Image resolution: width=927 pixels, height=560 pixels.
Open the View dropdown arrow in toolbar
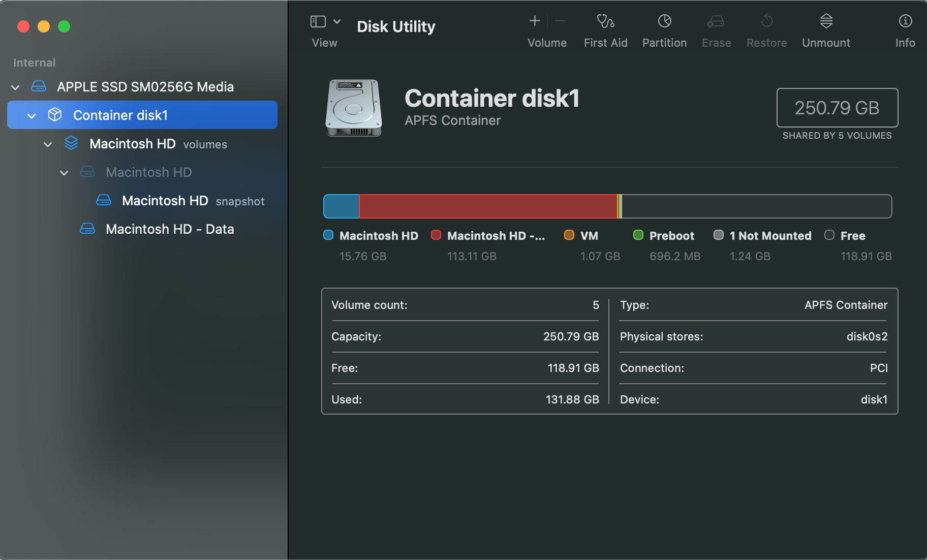(x=337, y=21)
